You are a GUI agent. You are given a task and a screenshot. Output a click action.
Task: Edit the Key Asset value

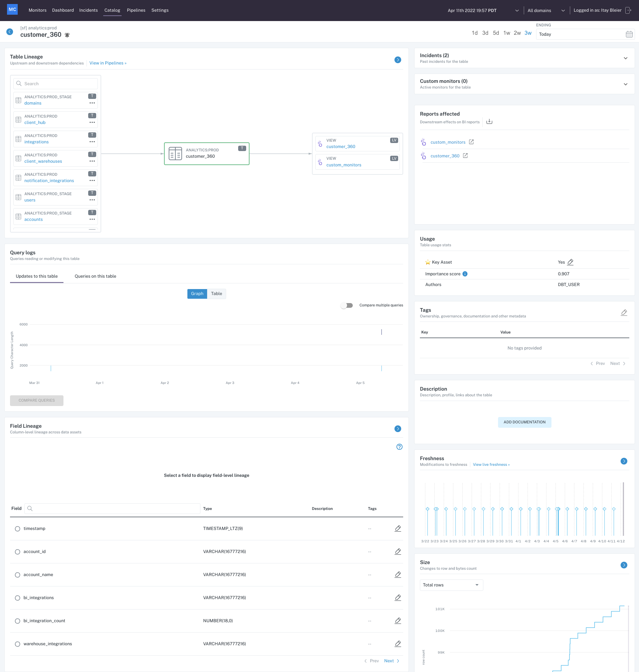[x=571, y=262]
